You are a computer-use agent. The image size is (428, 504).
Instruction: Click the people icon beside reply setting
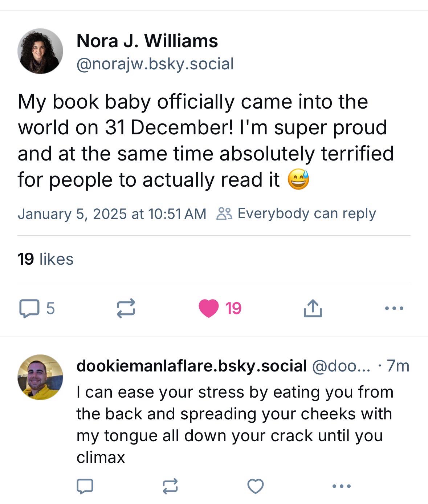tap(224, 214)
